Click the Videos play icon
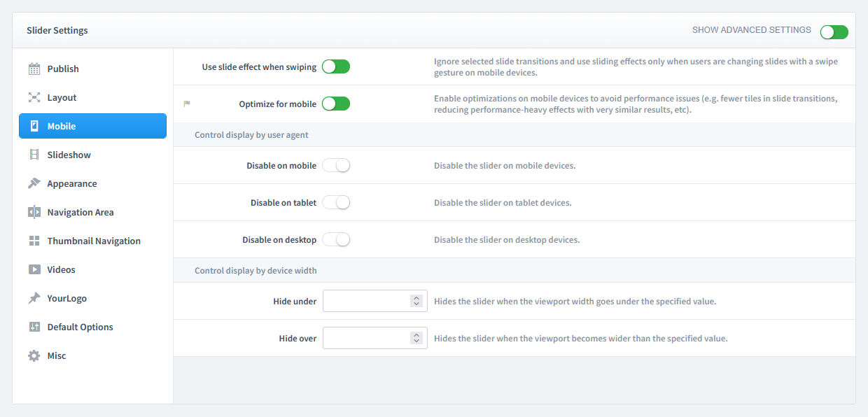This screenshot has width=868, height=417. tap(33, 269)
